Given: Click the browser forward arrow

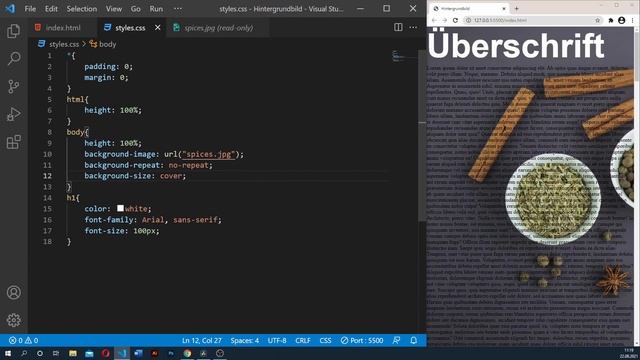Looking at the screenshot, I should coord(444,20).
